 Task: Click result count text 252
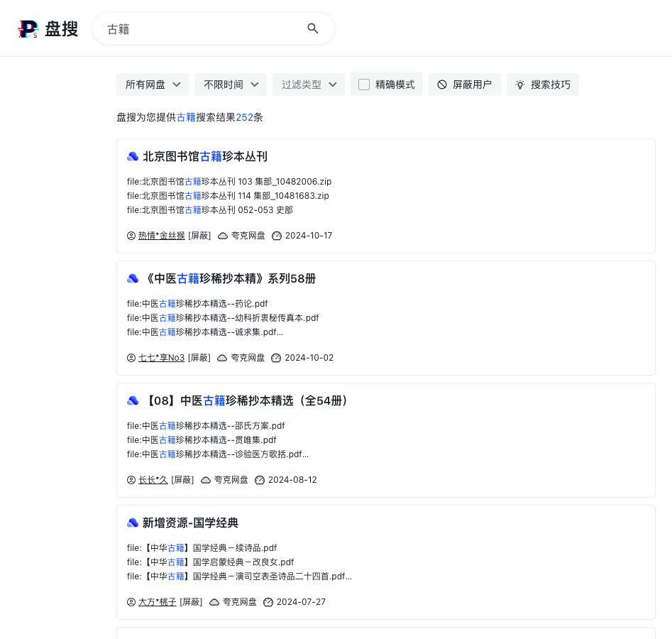[x=244, y=117]
